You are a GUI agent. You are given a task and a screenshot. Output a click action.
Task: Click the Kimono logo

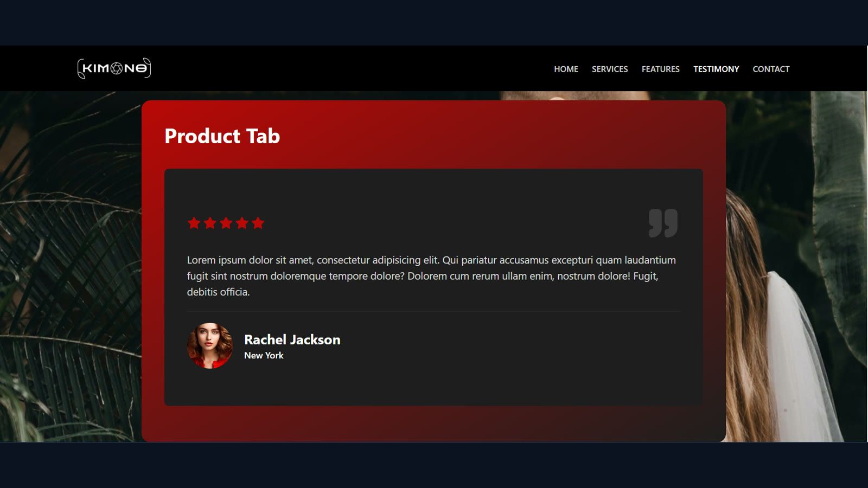[x=114, y=68]
